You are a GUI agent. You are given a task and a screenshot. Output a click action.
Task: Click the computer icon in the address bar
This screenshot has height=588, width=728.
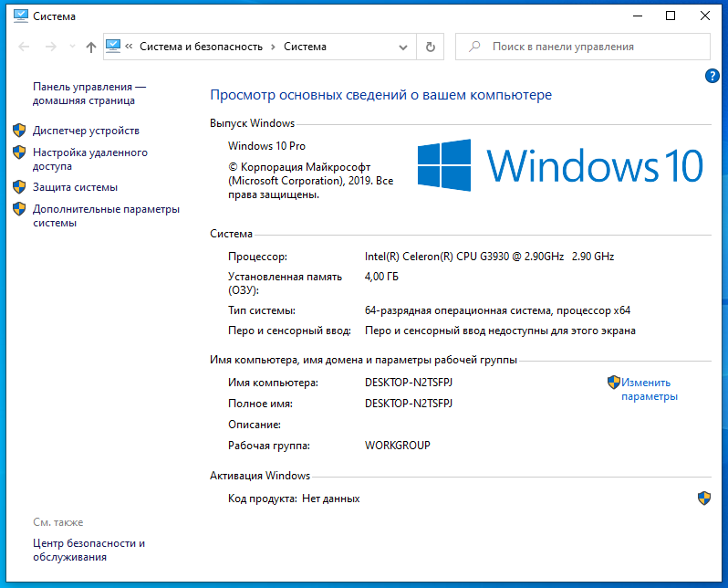(114, 47)
